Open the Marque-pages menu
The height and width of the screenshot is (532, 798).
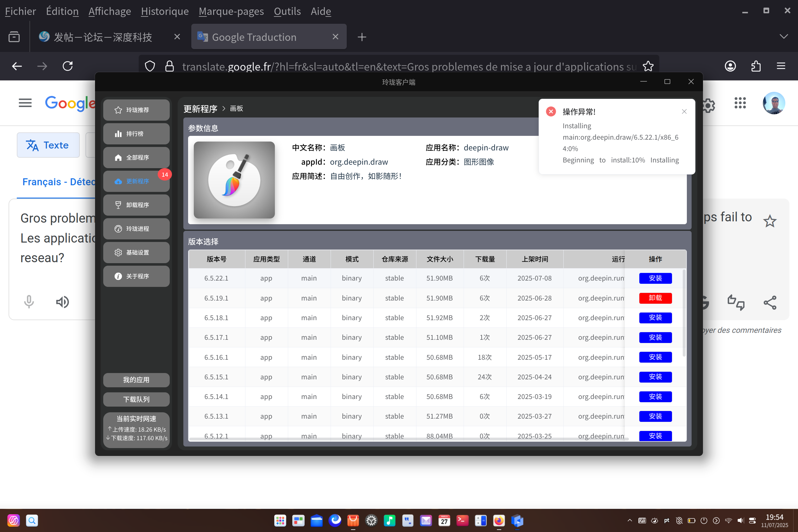[231, 11]
